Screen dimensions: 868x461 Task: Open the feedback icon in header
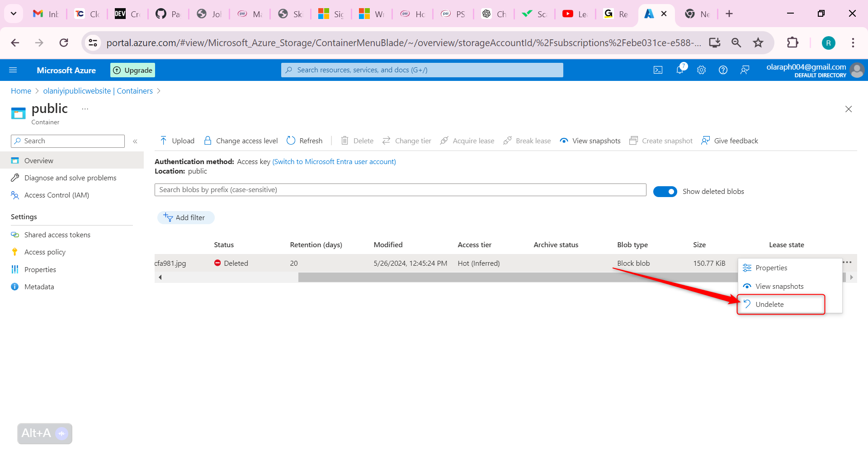pos(745,70)
